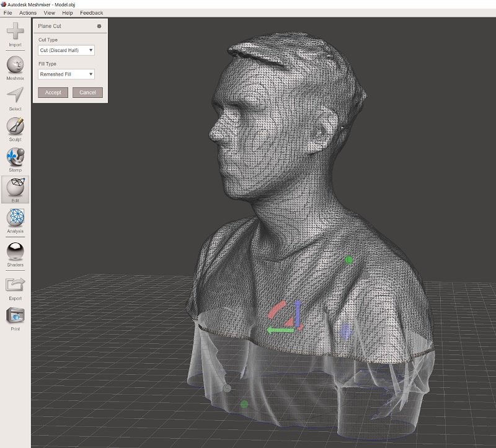Screen dimensions: 496x448
Task: Click the red triangle gizmo handle
Action: [289, 322]
